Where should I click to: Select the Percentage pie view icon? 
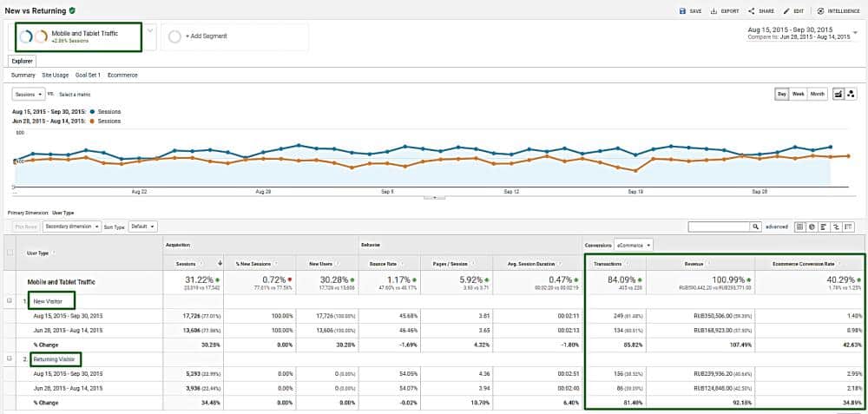click(x=812, y=227)
